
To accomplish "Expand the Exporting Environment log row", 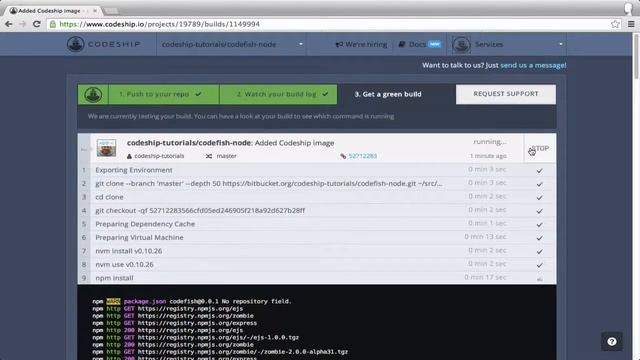I will 317,170.
